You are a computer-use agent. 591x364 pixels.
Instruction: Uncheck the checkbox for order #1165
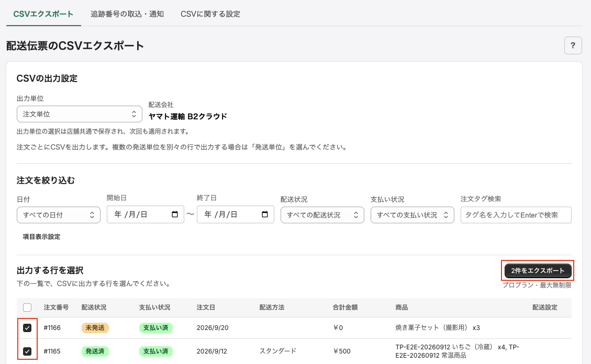click(x=27, y=351)
